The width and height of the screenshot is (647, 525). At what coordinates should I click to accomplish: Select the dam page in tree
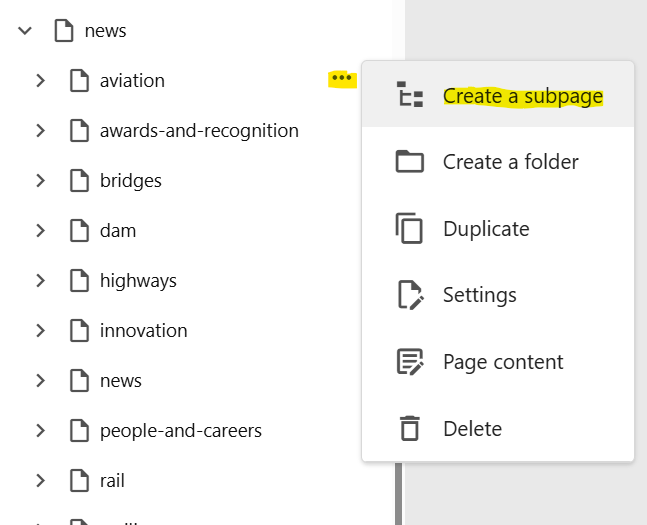click(117, 231)
